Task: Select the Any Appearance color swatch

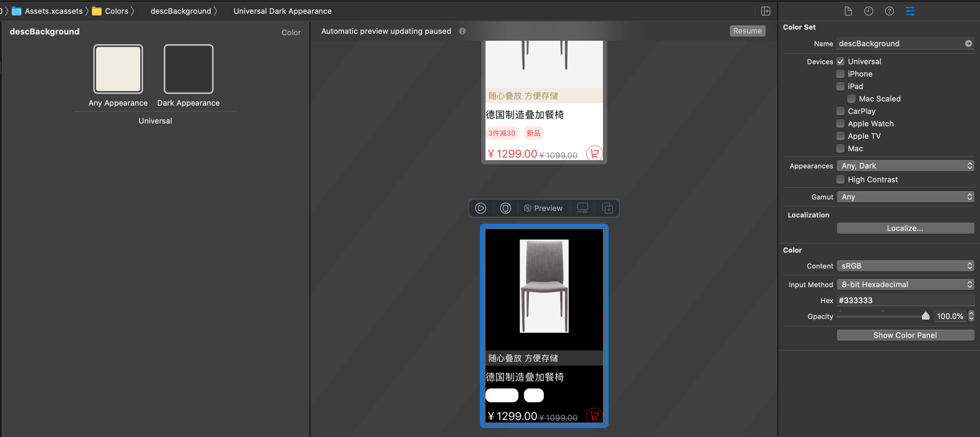Action: tap(118, 69)
